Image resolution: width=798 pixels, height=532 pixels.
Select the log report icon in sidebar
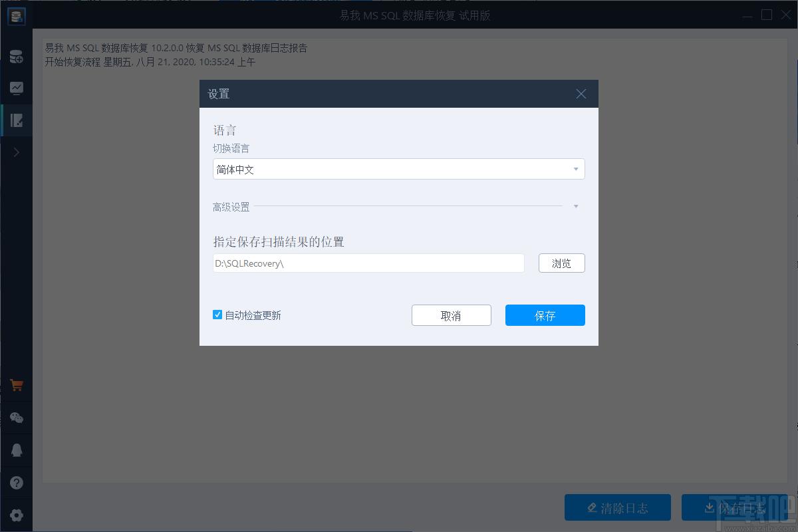click(17, 120)
